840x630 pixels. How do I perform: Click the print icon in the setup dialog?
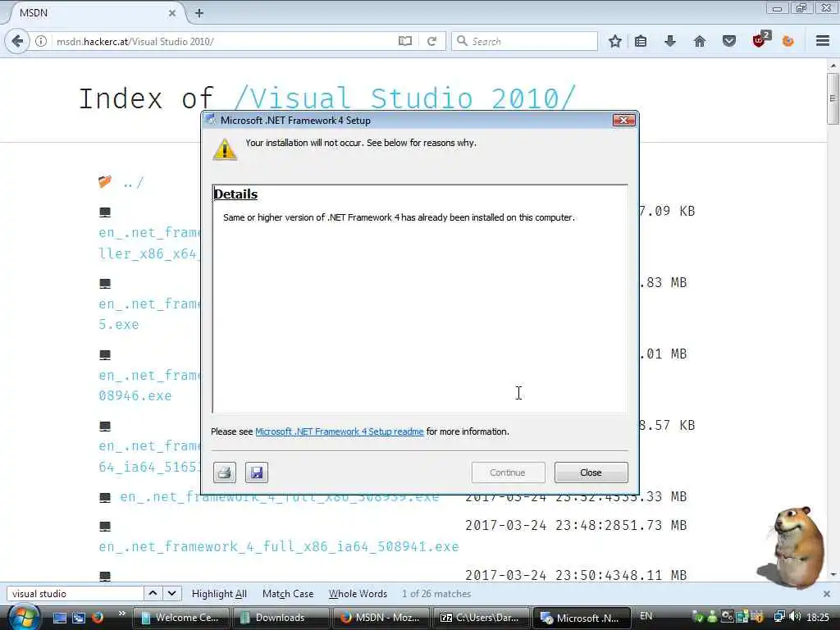pyautogui.click(x=225, y=472)
